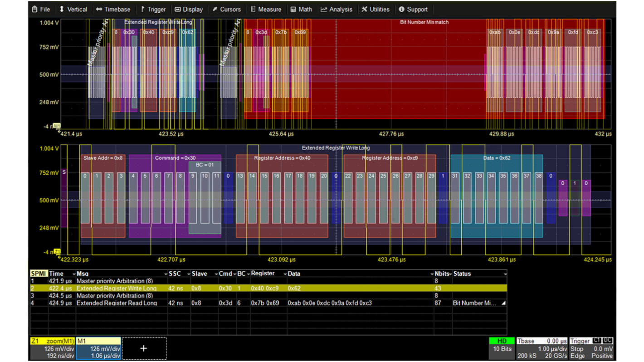Open the SSC column filter dropdown
The image size is (644, 362).
[x=188, y=274]
